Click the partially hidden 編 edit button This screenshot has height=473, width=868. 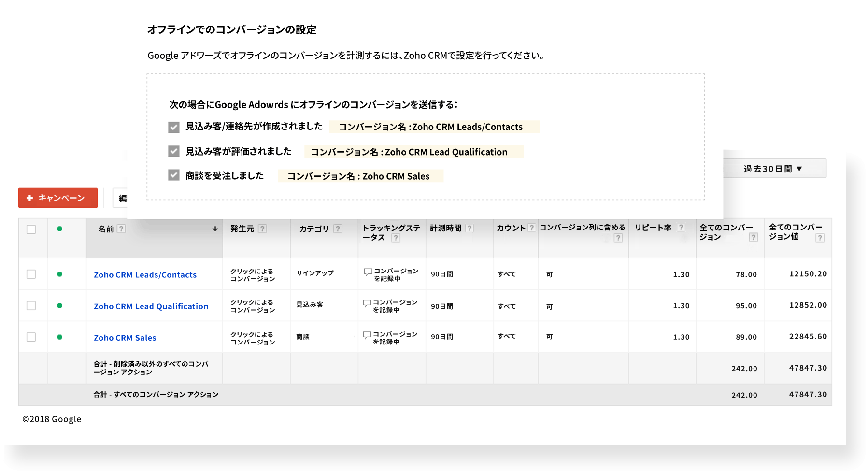click(121, 198)
